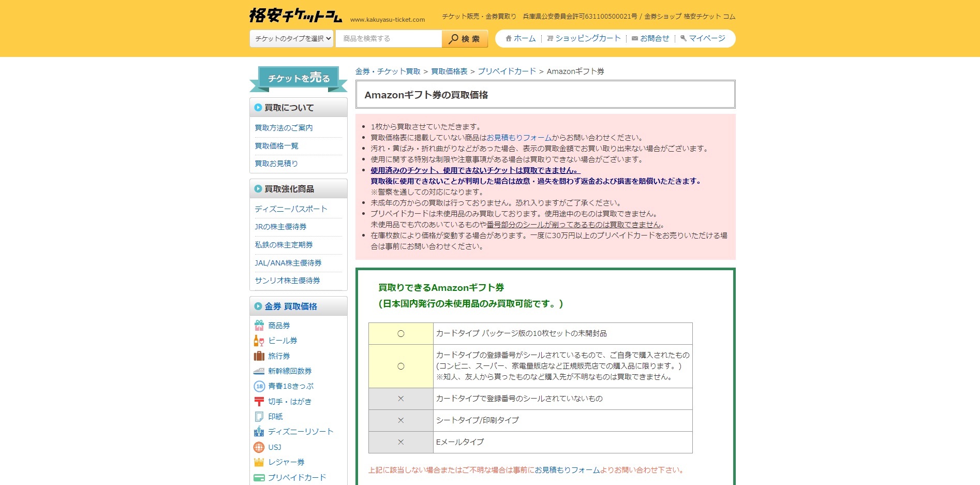Click wrench icon next to マイページ
Screen dimensions: 980x485
(x=684, y=38)
